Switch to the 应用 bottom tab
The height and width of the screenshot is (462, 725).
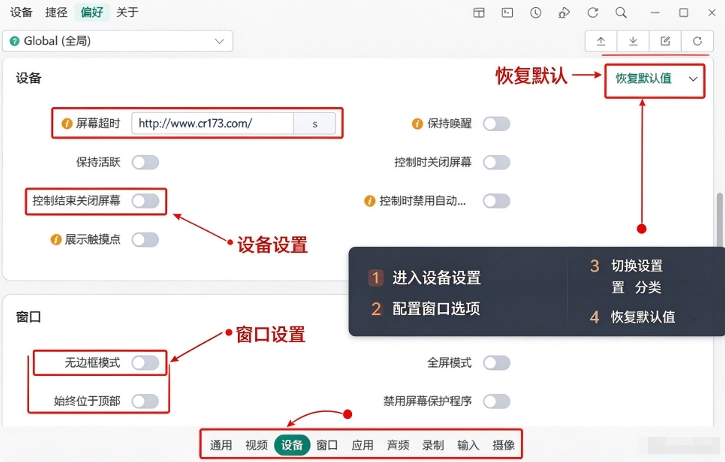tap(362, 445)
